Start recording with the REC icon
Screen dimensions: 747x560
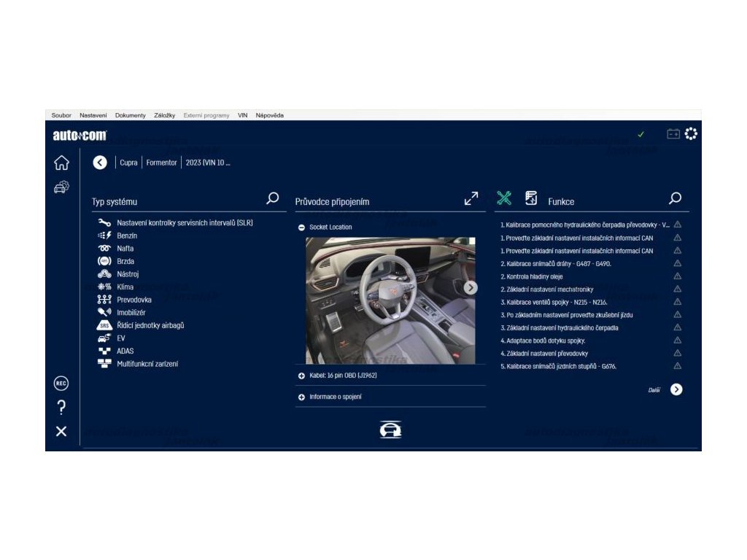(x=61, y=384)
